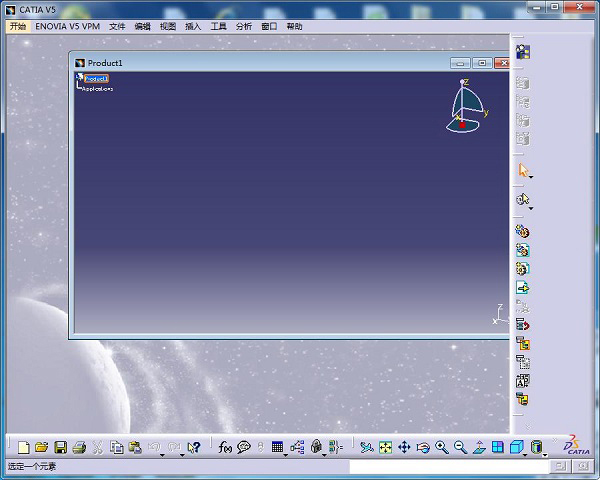Viewport: 600px width, 480px height.
Task: Open the 插入 menu
Action: pyautogui.click(x=193, y=26)
